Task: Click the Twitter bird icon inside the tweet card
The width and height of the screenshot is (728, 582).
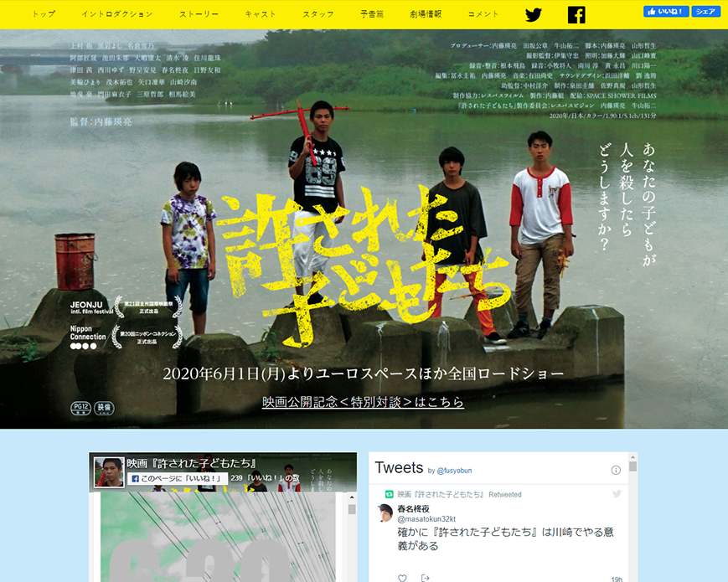Action: (617, 493)
